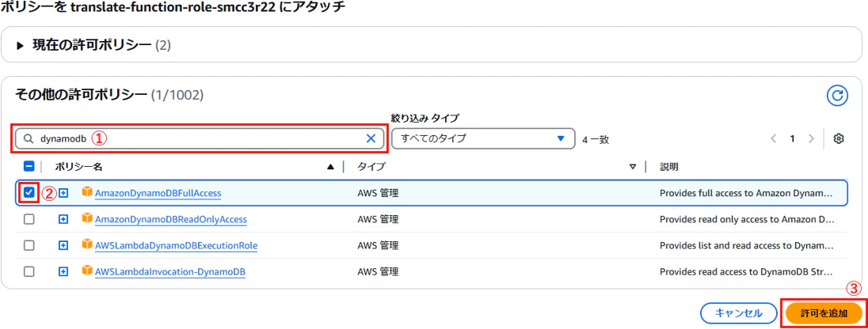Click 'Provides full access to Amazon Dynam…' description
This screenshot has width=868, height=329.
(746, 193)
